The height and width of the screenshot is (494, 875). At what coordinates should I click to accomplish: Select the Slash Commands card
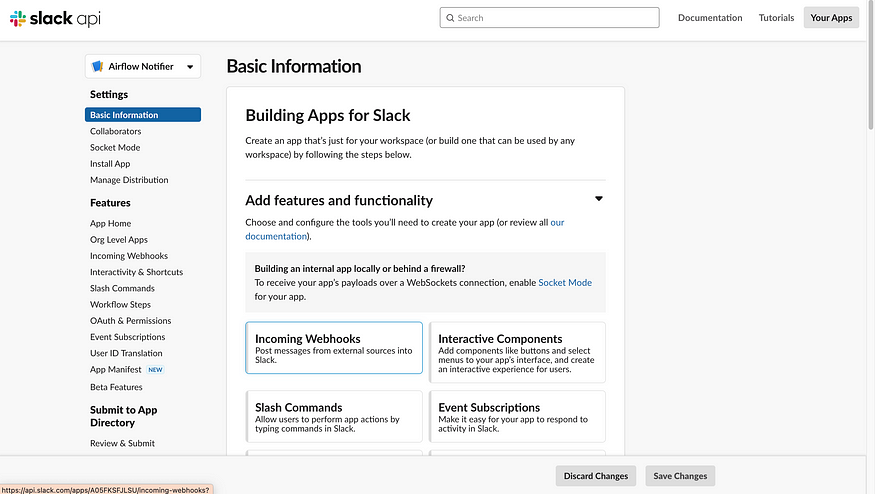(x=334, y=416)
